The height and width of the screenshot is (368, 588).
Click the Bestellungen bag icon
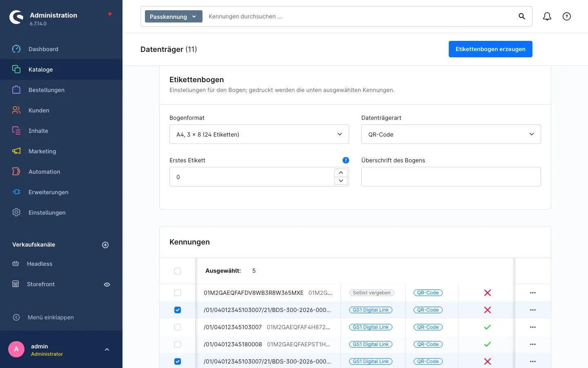tap(16, 90)
